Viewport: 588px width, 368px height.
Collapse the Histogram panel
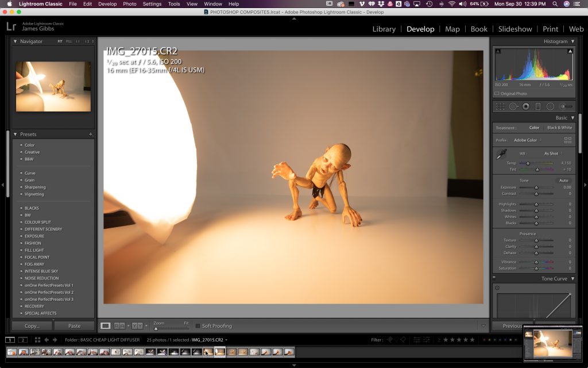[x=572, y=41]
